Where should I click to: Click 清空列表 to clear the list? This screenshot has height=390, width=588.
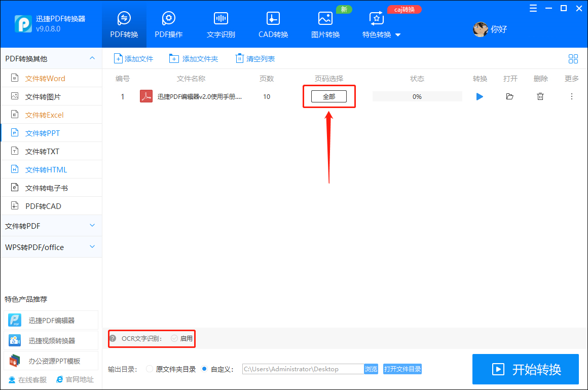[255, 58]
